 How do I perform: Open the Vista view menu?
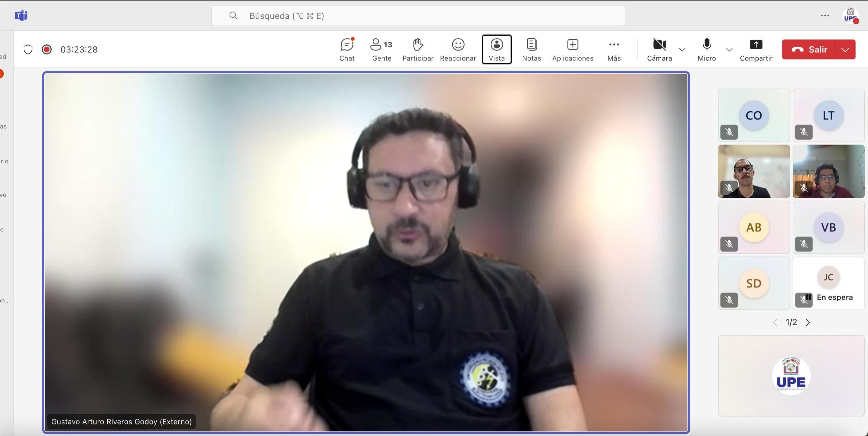497,49
